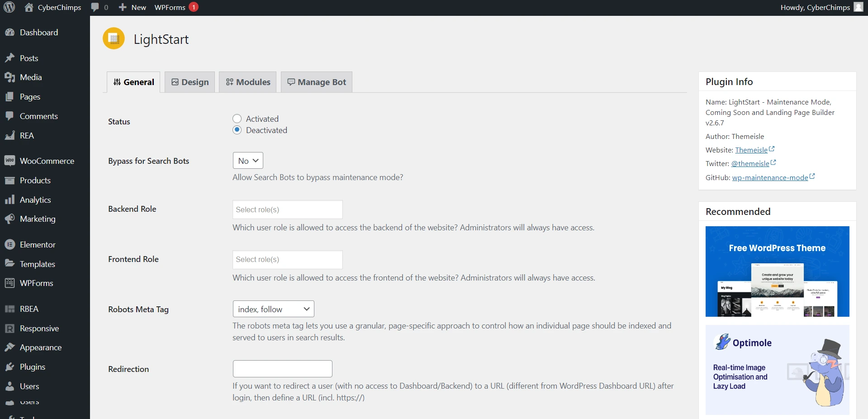Viewport: 868px width, 419px height.
Task: Click the Elementor circle icon
Action: 10,245
